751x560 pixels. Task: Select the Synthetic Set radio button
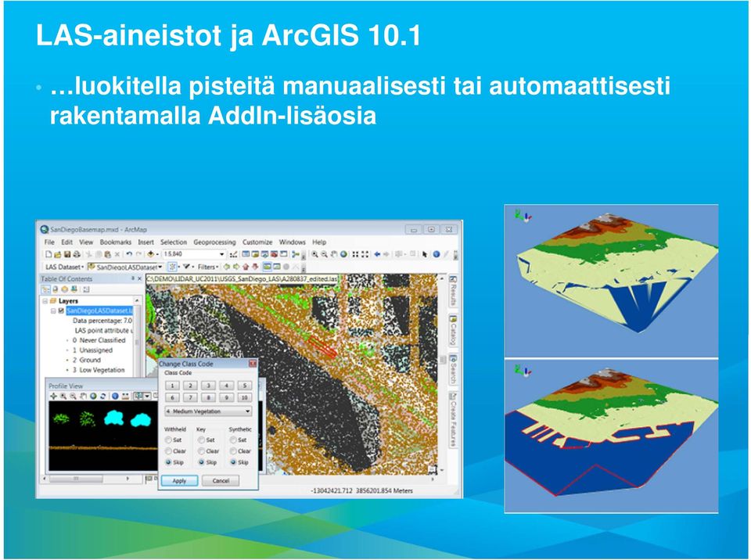(x=233, y=440)
